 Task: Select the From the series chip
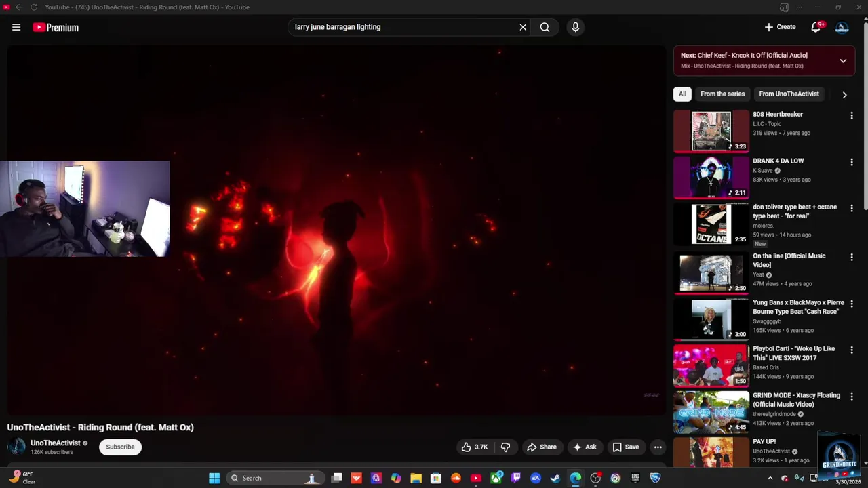[x=722, y=94]
